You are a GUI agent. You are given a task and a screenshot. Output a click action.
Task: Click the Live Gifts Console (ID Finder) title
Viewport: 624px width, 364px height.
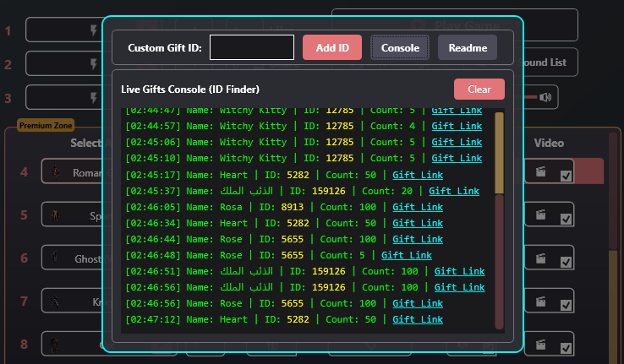pos(190,90)
